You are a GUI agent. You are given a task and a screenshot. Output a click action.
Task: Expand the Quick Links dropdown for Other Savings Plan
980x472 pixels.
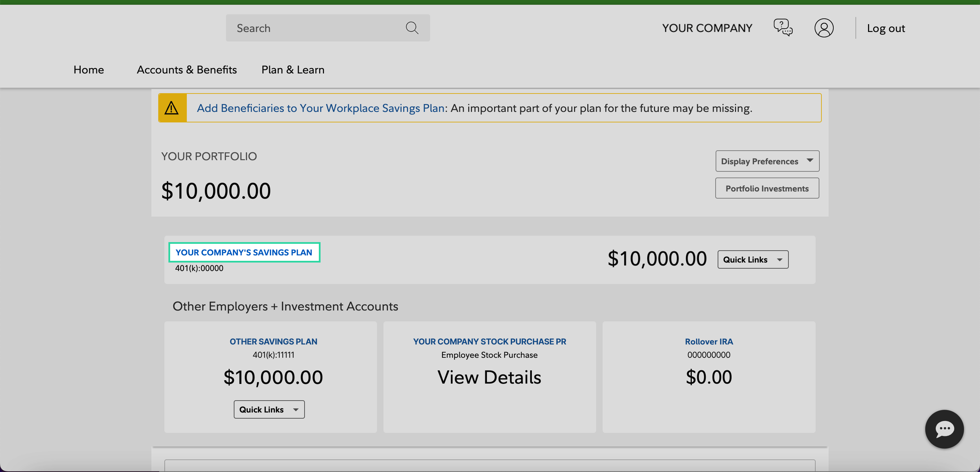[x=269, y=409]
